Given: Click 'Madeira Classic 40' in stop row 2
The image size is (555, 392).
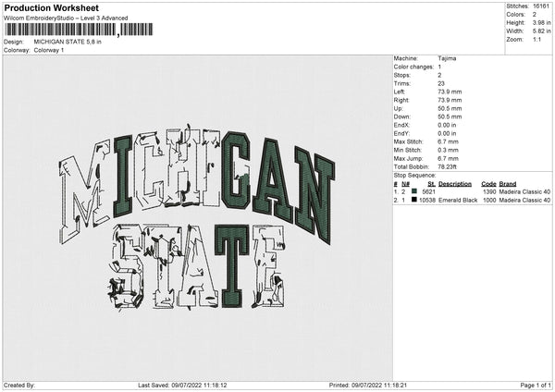Looking at the screenshot, I should pos(524,201).
